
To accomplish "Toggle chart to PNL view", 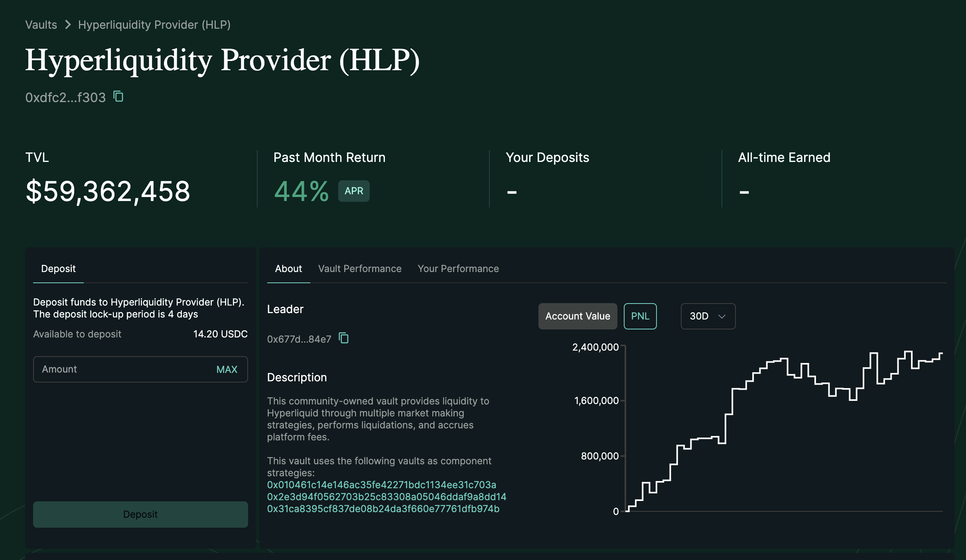I will [x=640, y=316].
